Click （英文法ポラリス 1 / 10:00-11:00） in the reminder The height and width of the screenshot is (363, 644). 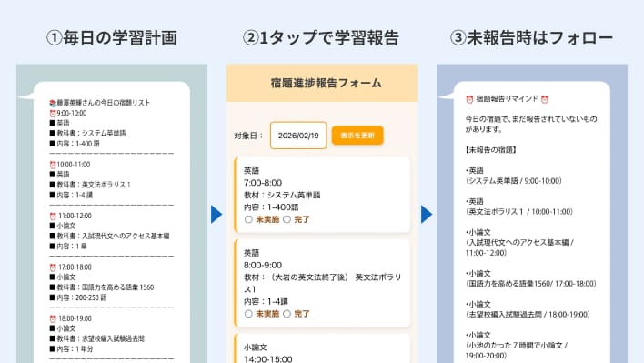[x=519, y=211]
